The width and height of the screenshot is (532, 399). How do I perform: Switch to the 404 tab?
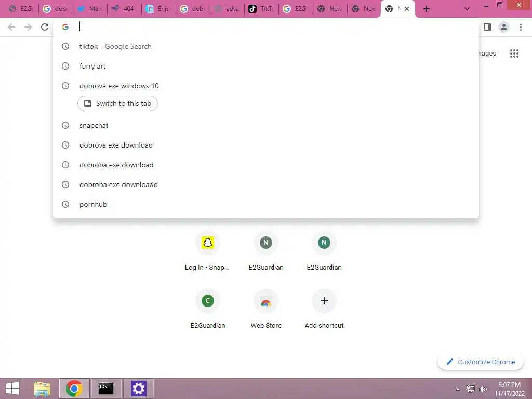click(124, 9)
